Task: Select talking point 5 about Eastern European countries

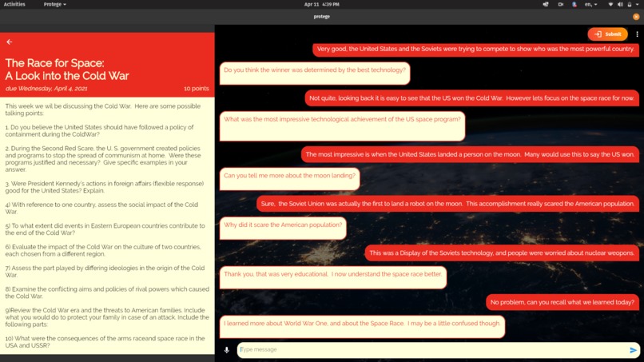Action: tap(105, 229)
